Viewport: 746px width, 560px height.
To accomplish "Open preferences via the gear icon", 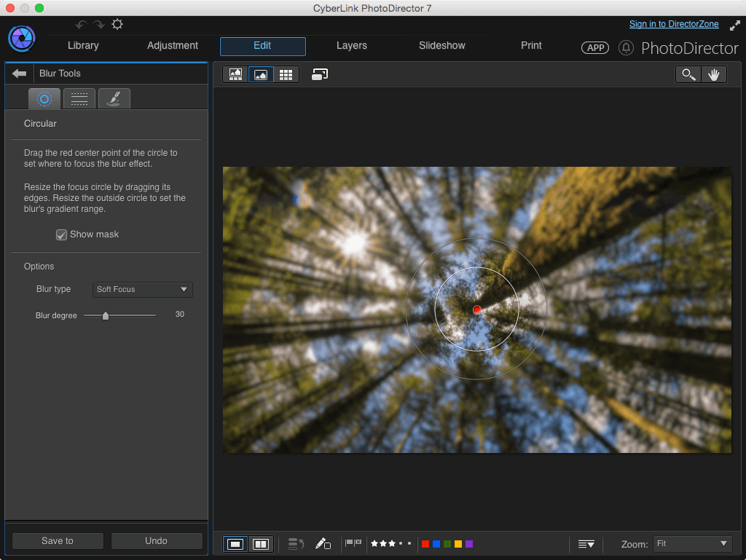I will 117,24.
